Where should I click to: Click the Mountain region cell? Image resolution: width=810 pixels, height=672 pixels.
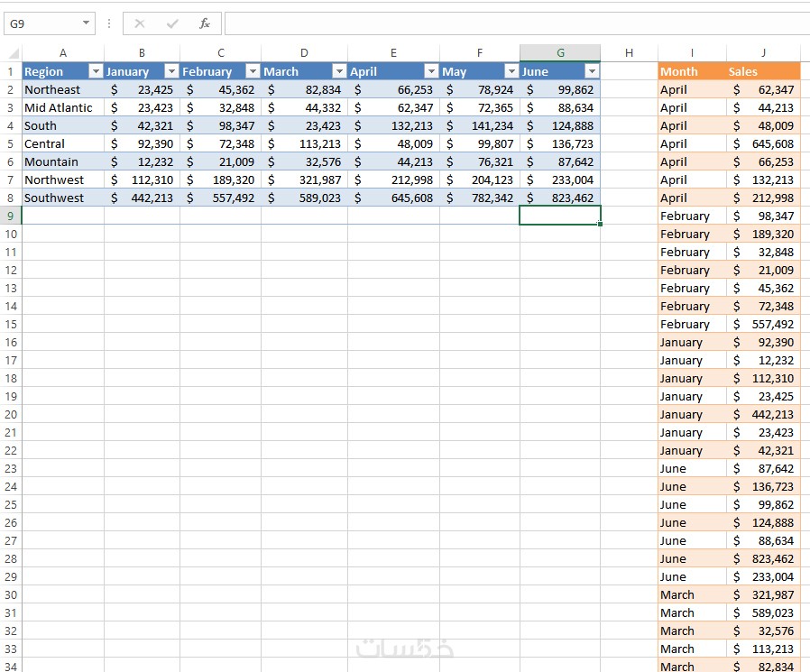coord(63,161)
